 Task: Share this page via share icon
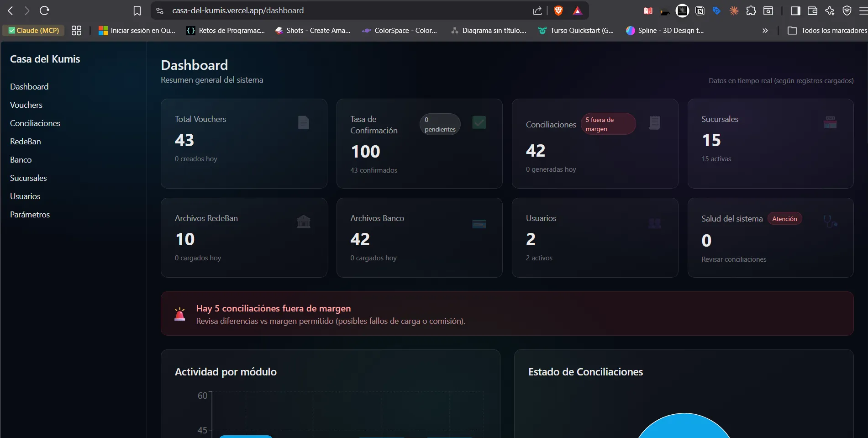537,11
